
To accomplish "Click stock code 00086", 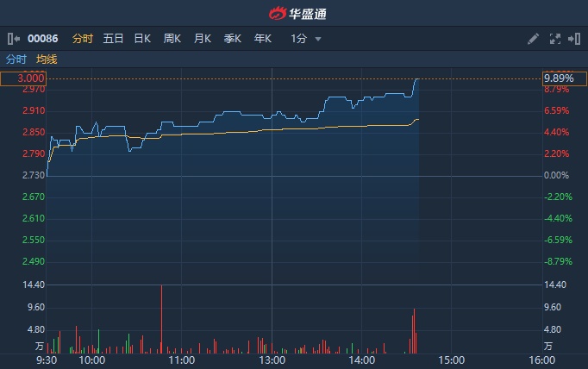I will pyautogui.click(x=42, y=39).
